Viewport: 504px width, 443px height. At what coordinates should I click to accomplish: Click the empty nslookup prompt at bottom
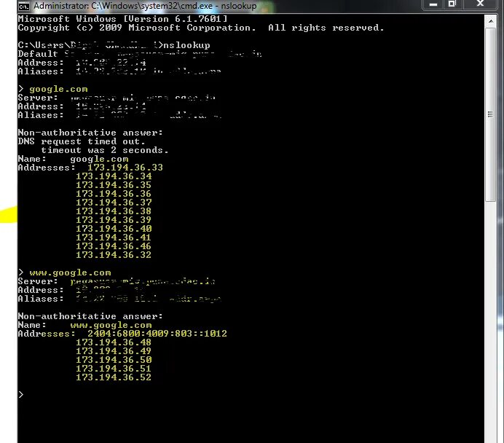[x=21, y=394]
